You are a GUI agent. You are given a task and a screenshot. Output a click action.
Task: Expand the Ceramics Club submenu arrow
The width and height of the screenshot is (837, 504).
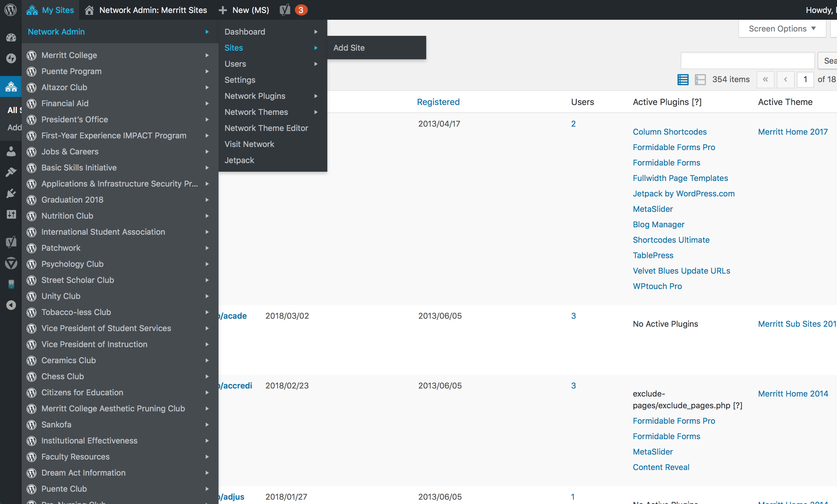[x=207, y=360]
